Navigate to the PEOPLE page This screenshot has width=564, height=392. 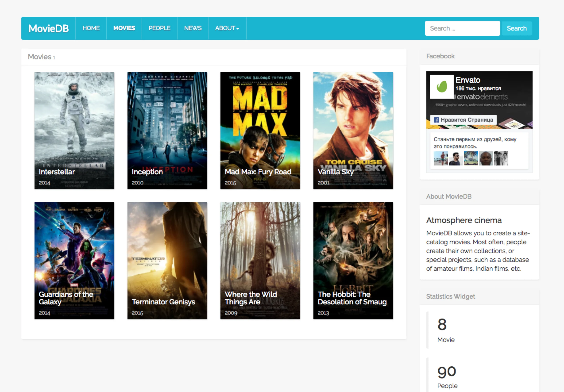pyautogui.click(x=159, y=28)
